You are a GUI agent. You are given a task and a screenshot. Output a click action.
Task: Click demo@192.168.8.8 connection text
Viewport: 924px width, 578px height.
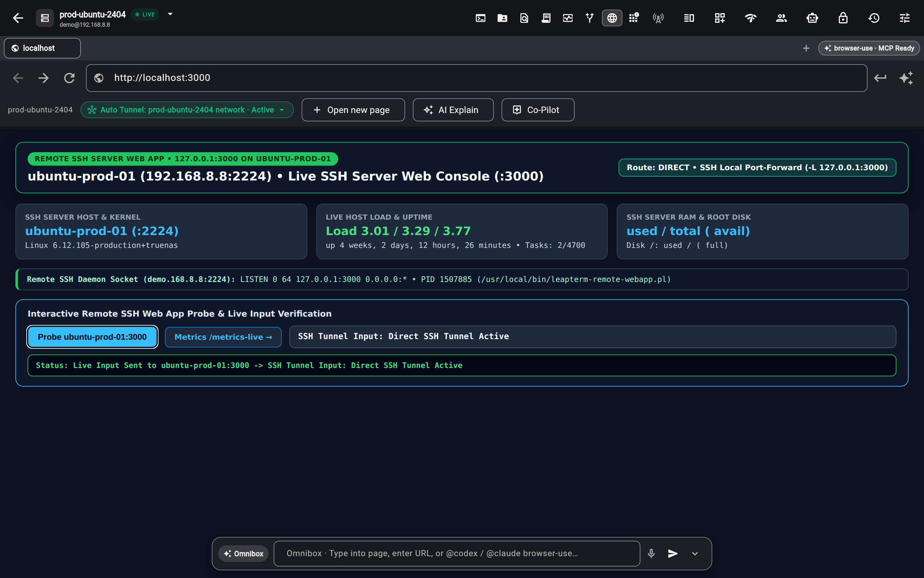coord(85,25)
